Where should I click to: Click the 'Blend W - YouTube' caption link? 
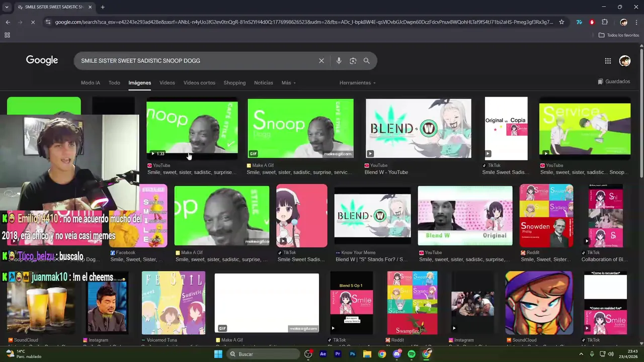[386, 172]
